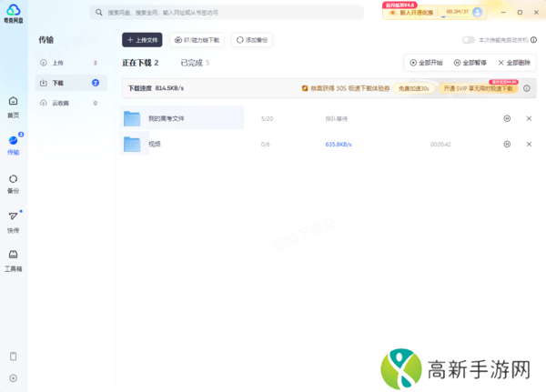This screenshot has height=392, width=546.
Task: Click the 全部暂停 button
Action: tap(470, 63)
